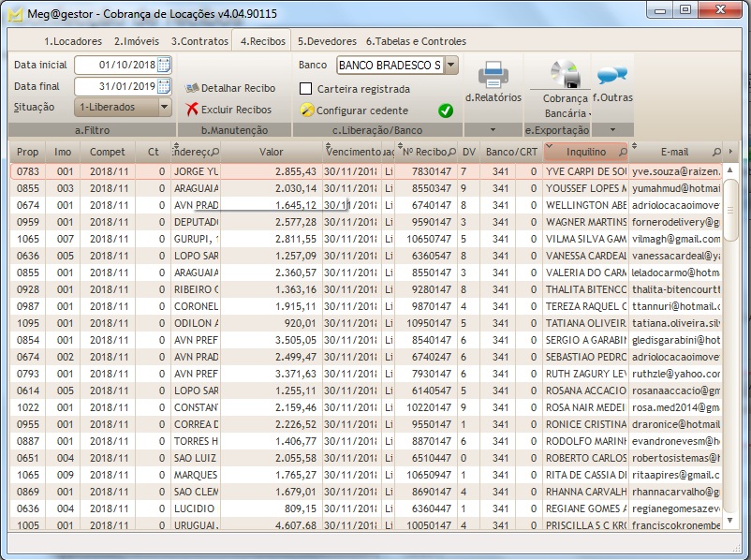751x560 pixels.
Task: Click the search icon in Inquilino column
Action: 623,152
